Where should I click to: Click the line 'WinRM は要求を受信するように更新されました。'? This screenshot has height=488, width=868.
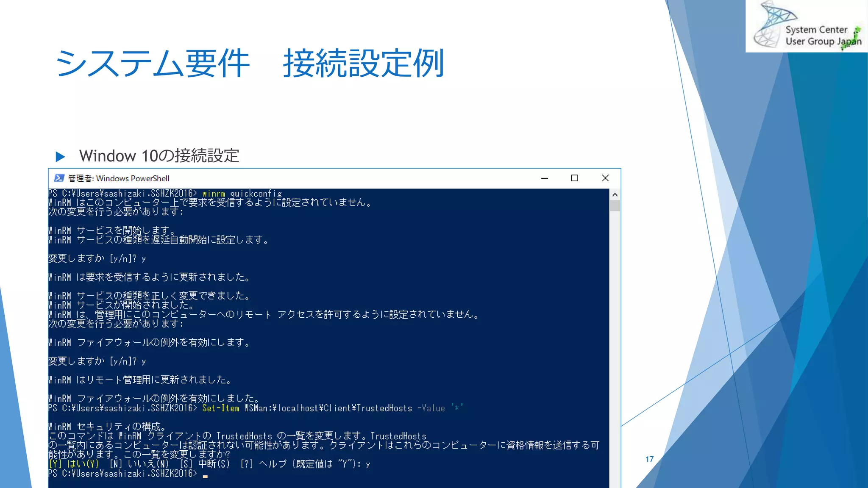pyautogui.click(x=149, y=277)
